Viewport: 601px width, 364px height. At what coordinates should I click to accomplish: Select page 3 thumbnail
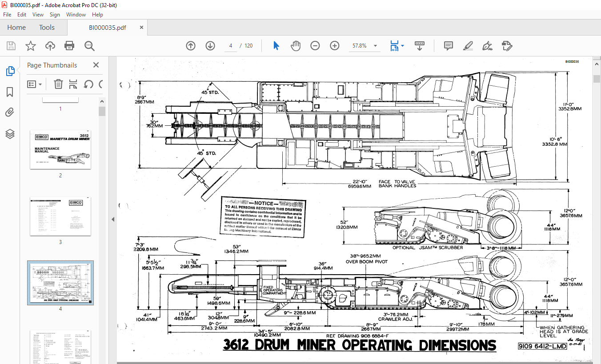click(x=60, y=216)
